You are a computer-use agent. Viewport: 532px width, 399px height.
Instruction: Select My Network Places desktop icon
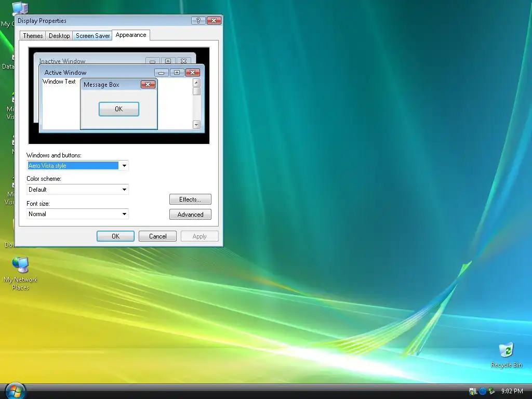[x=20, y=273]
